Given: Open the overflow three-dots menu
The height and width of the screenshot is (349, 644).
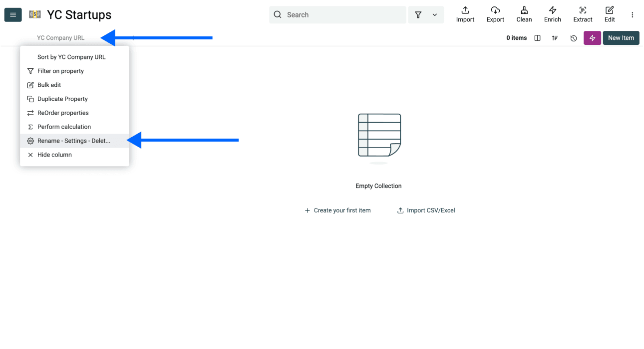Looking at the screenshot, I should (632, 14).
